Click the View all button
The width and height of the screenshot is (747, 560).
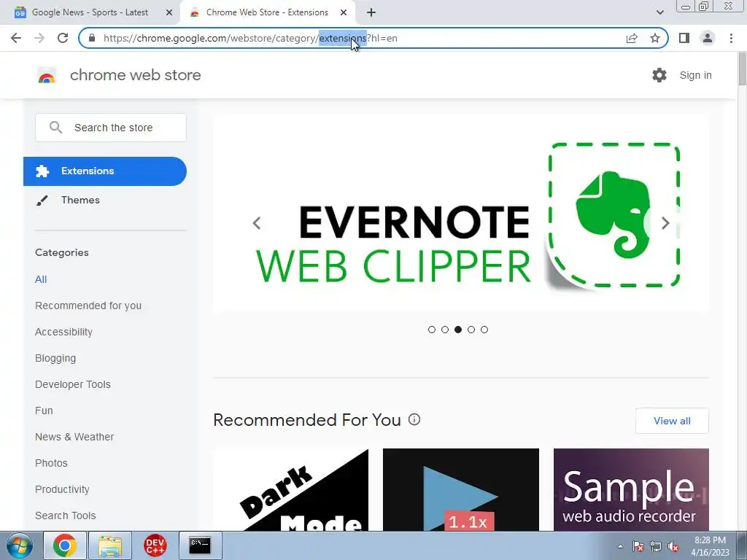pyautogui.click(x=672, y=421)
